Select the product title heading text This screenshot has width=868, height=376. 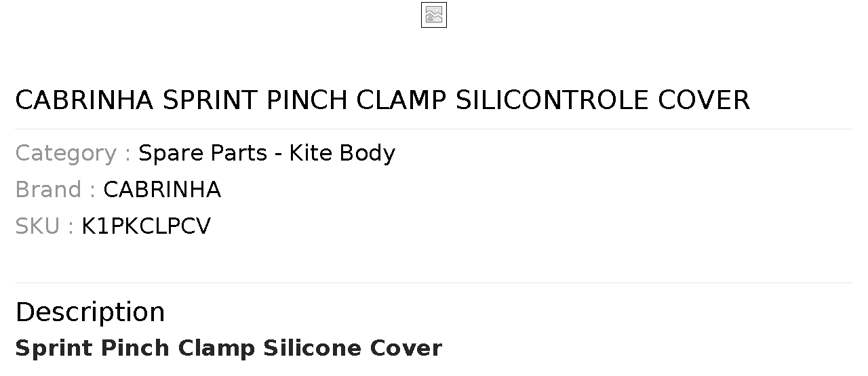(382, 100)
